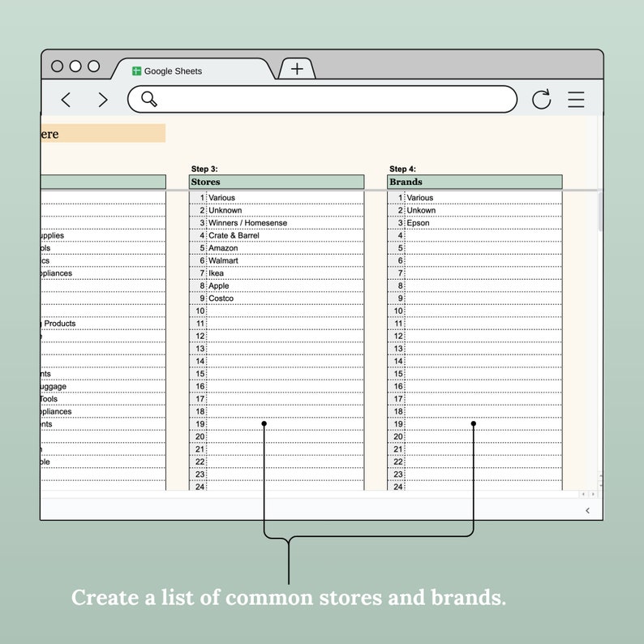Click the first window control circle
644x644 pixels.
57,67
